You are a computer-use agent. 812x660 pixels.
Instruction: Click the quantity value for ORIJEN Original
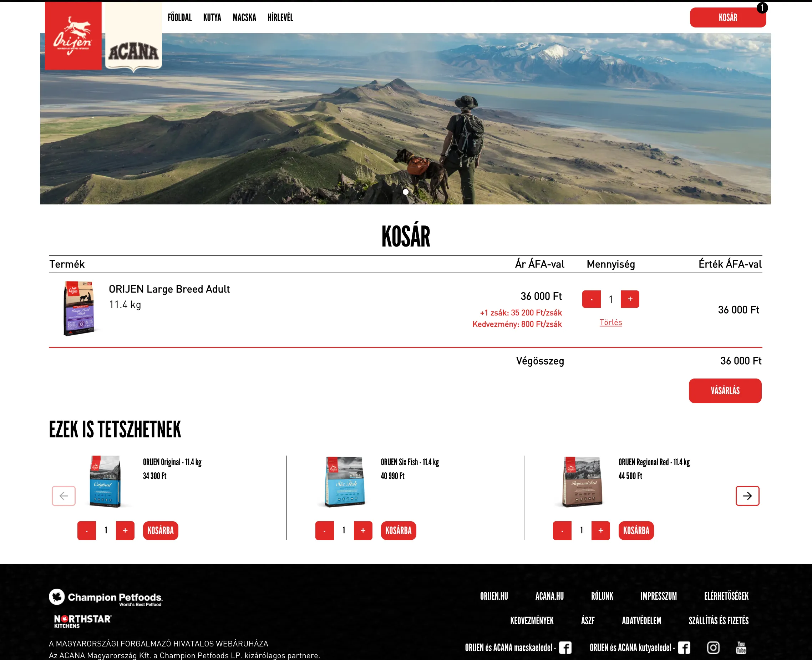pyautogui.click(x=106, y=530)
